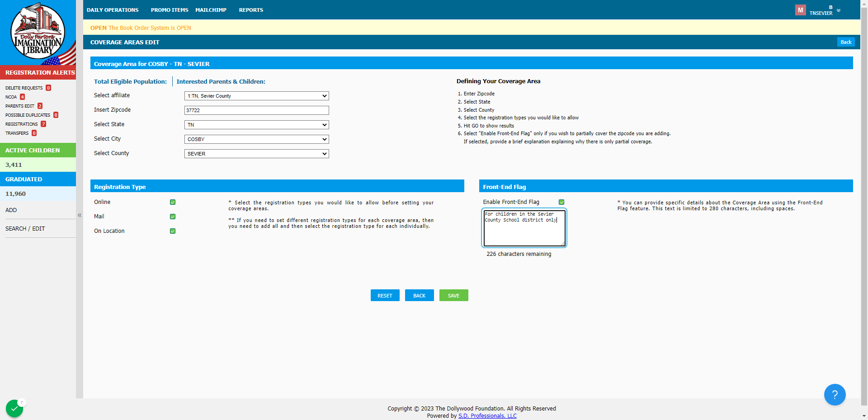Image resolution: width=868 pixels, height=420 pixels.
Task: Click the green checkmark badge icon
Action: coord(14,409)
